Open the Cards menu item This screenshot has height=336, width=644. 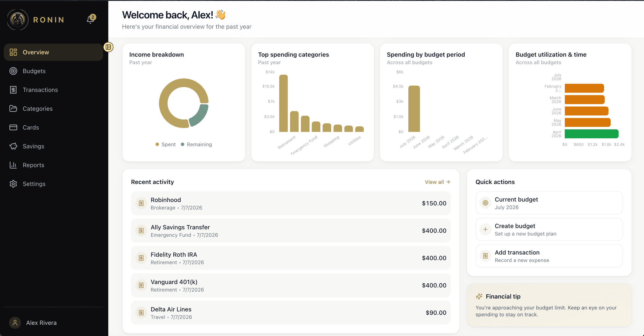click(54, 127)
